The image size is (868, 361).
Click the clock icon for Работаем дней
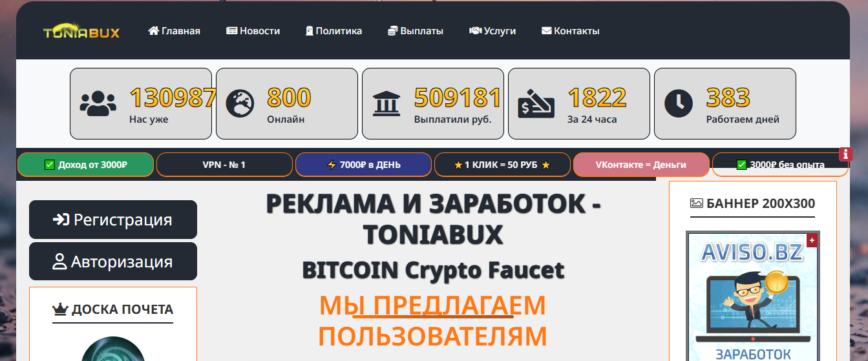679,103
